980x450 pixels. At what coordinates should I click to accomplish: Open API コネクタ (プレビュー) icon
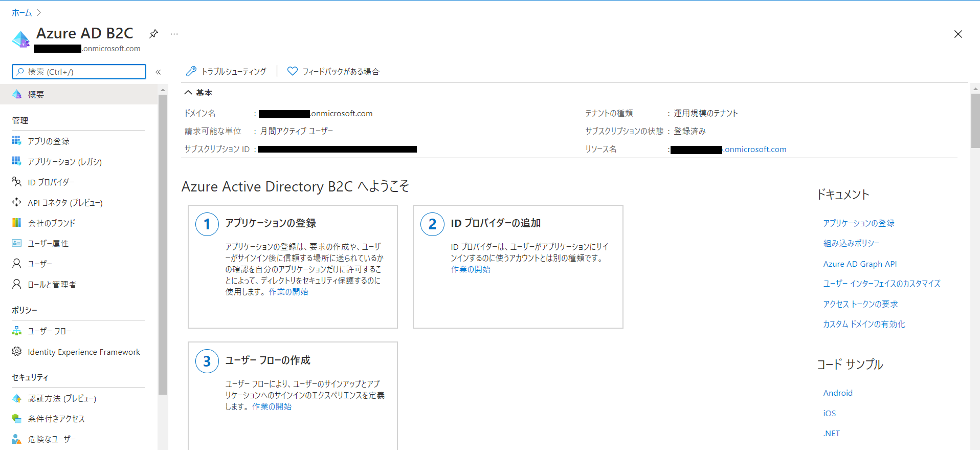tap(17, 202)
